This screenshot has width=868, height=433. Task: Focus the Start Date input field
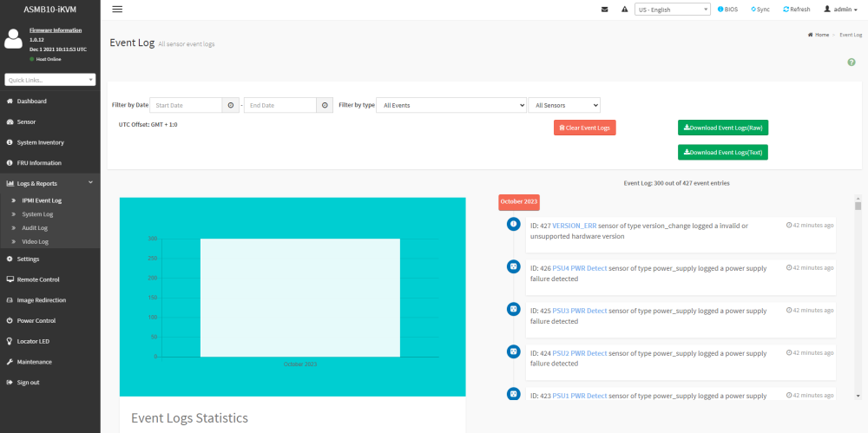tap(186, 105)
